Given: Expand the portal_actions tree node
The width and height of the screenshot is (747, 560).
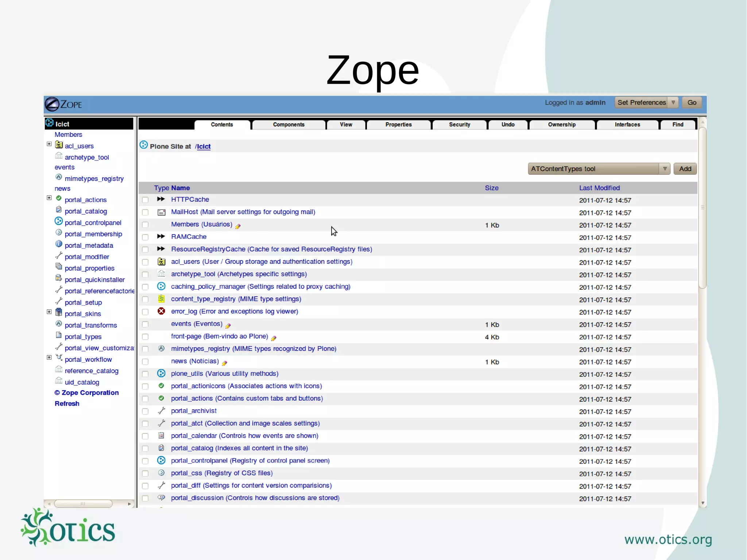Looking at the screenshot, I should [49, 198].
